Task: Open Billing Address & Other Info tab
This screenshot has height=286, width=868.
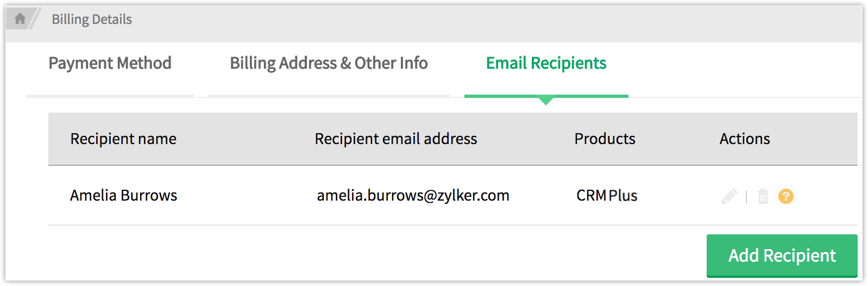Action: [329, 64]
